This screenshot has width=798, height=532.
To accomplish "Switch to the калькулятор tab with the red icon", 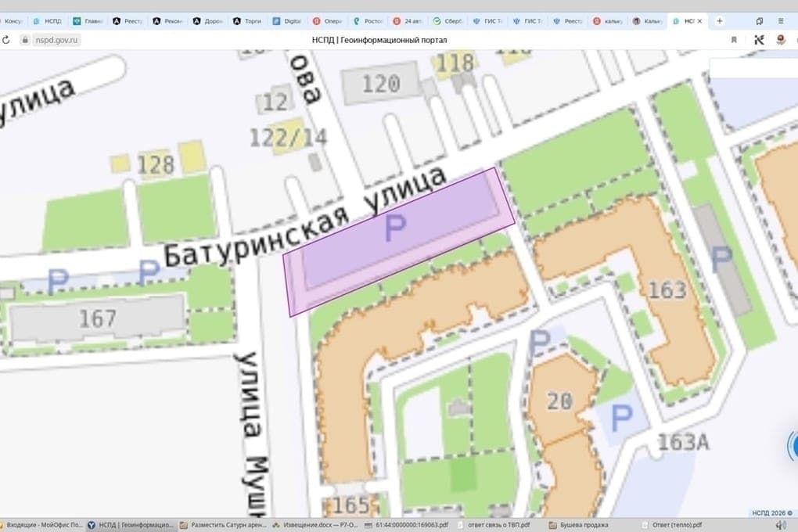I will [608, 21].
